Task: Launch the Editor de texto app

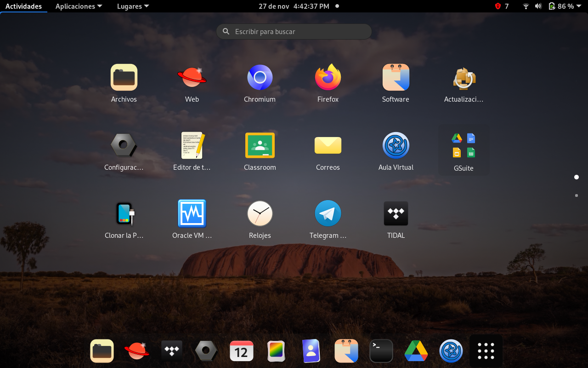Action: tap(192, 145)
